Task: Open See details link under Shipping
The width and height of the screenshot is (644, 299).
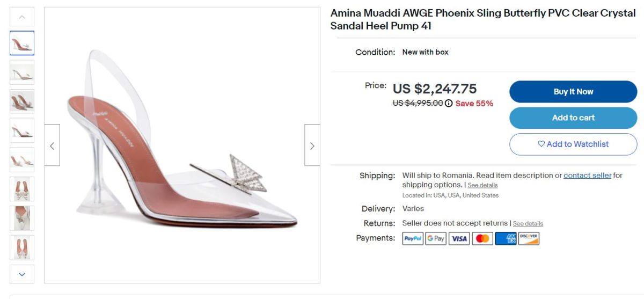Action: [x=482, y=185]
